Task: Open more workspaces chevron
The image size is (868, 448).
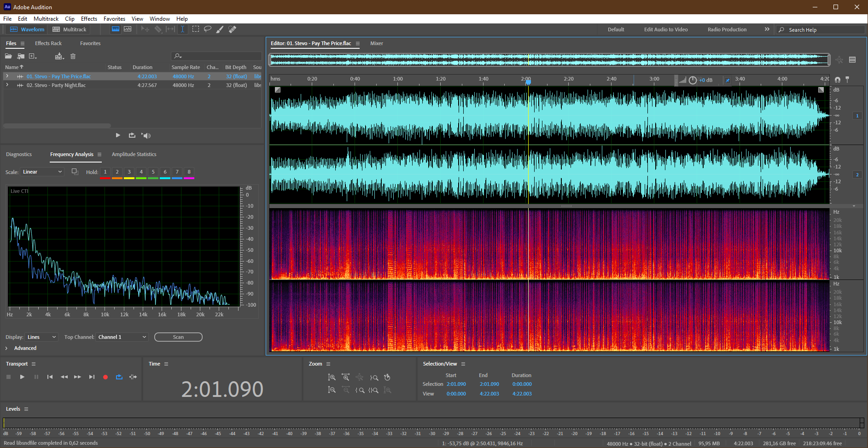Action: coord(767,29)
